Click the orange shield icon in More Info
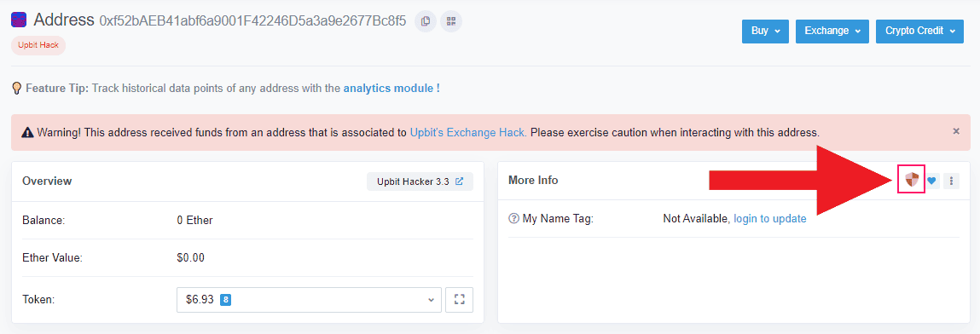The image size is (980, 334). tap(912, 181)
